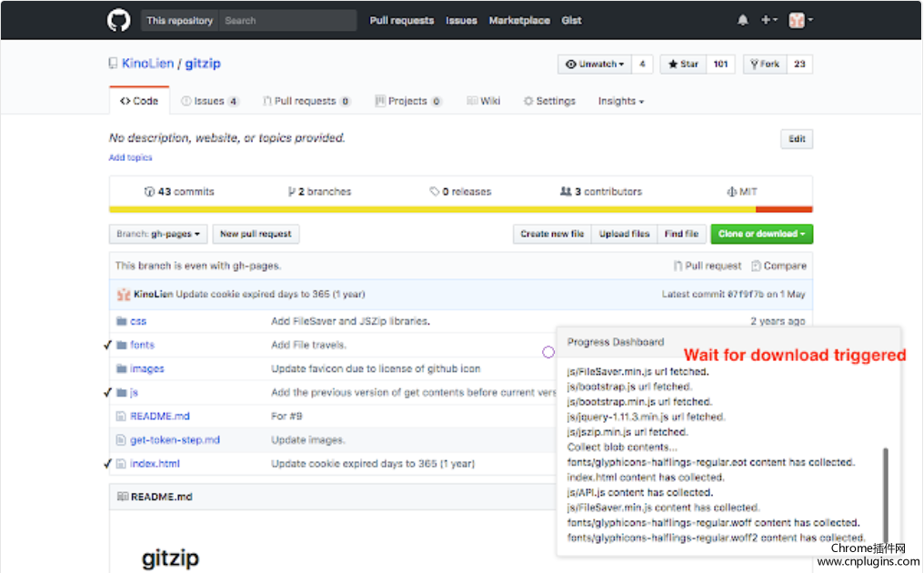Open the js folder

[x=134, y=393]
